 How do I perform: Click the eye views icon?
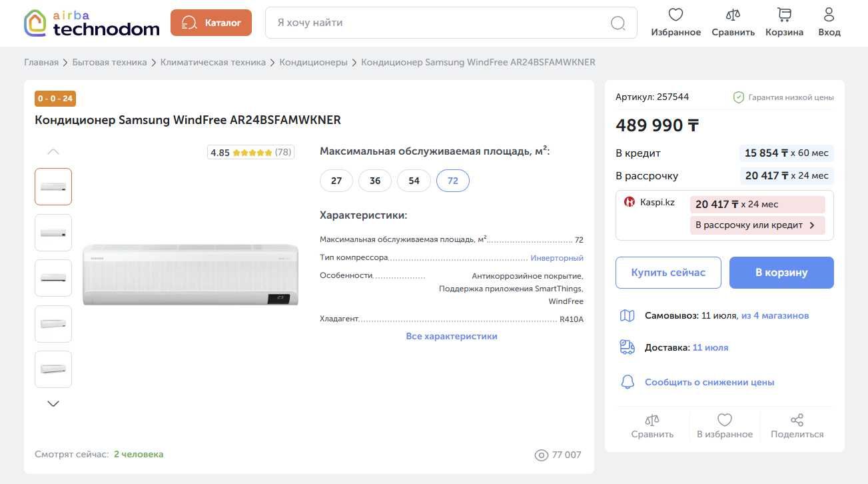click(x=542, y=455)
